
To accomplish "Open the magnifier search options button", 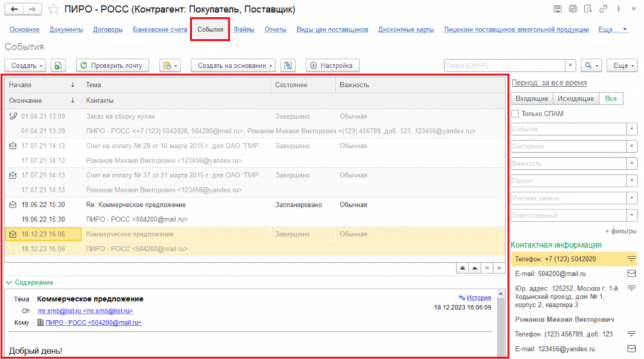I will (591, 65).
